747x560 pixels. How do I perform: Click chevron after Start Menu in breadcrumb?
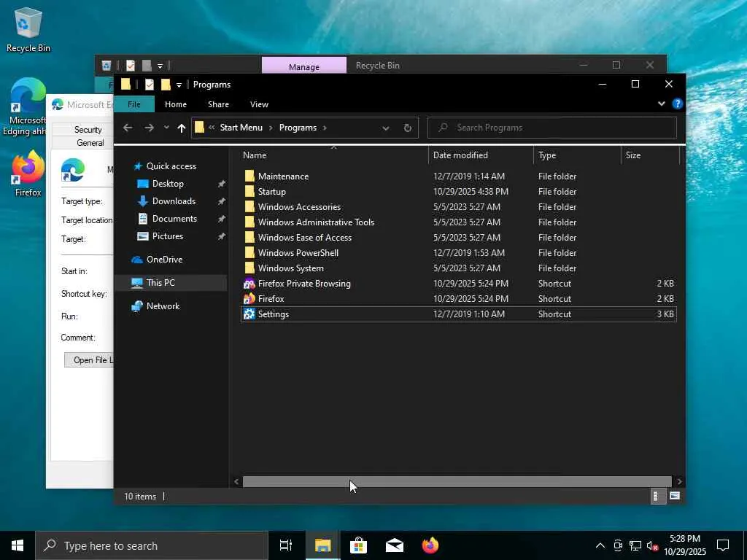pos(271,128)
